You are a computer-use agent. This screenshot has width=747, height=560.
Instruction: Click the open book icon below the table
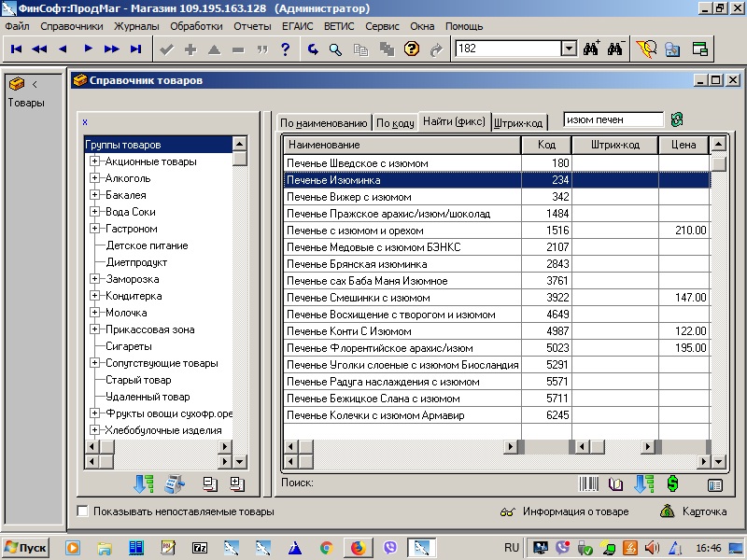[x=616, y=484]
